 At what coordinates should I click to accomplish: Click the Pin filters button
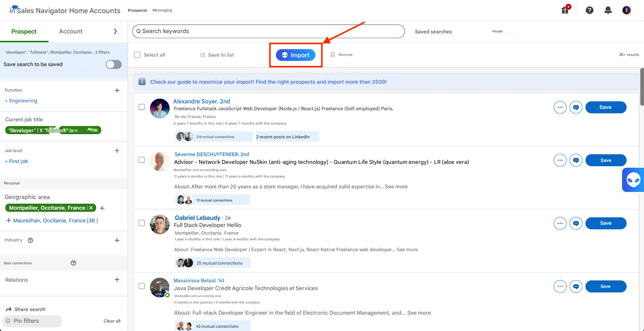pyautogui.click(x=32, y=321)
